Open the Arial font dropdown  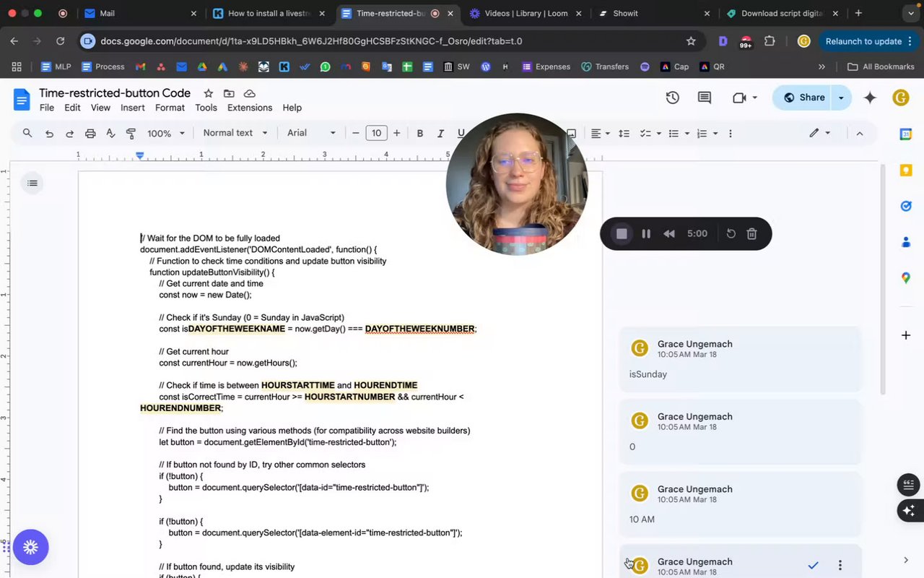[x=311, y=133]
